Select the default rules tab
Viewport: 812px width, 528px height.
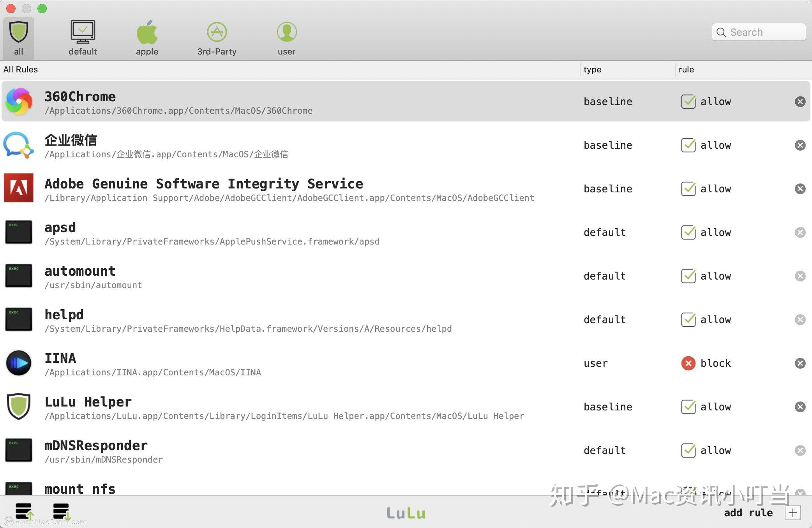[82, 37]
